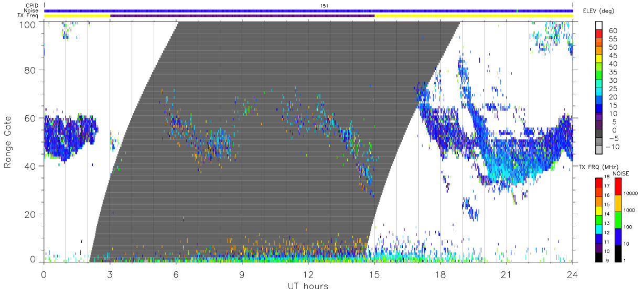644x297 pixels.
Task: Click the 12 tick on UT hours axis
Action: point(308,273)
